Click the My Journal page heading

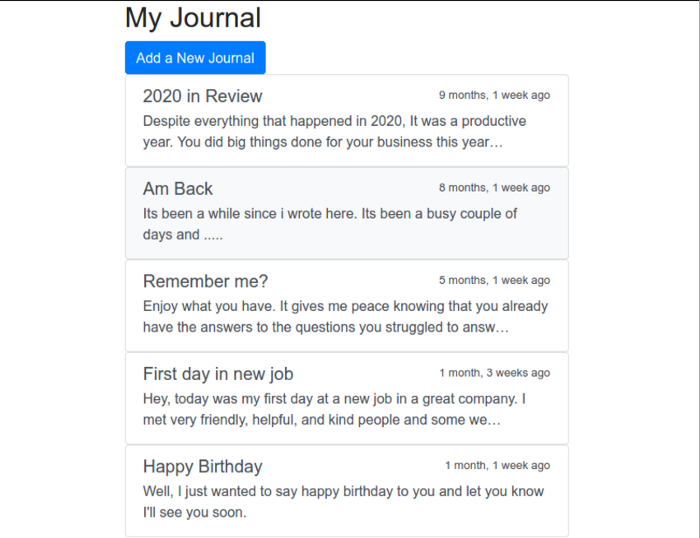click(x=193, y=18)
